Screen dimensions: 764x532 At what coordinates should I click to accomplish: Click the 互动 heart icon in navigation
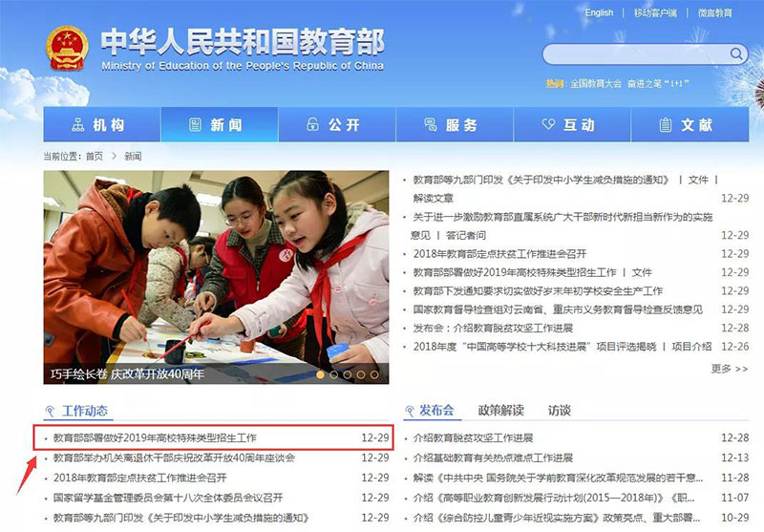548,124
